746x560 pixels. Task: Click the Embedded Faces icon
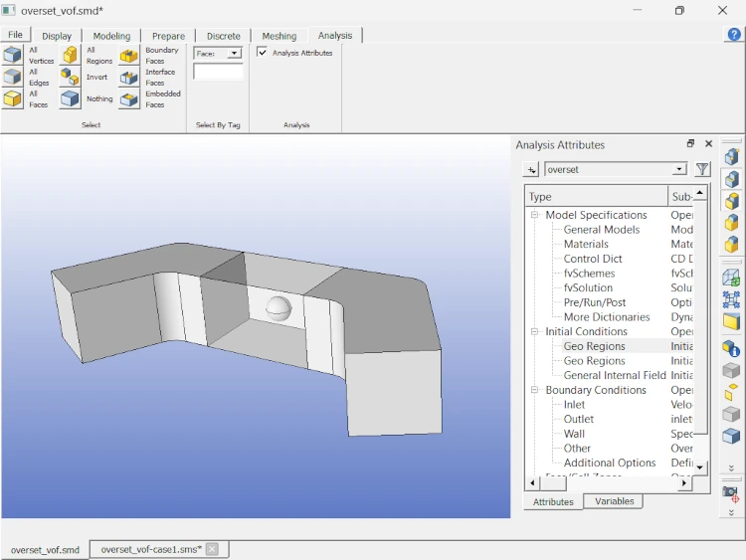(x=129, y=98)
